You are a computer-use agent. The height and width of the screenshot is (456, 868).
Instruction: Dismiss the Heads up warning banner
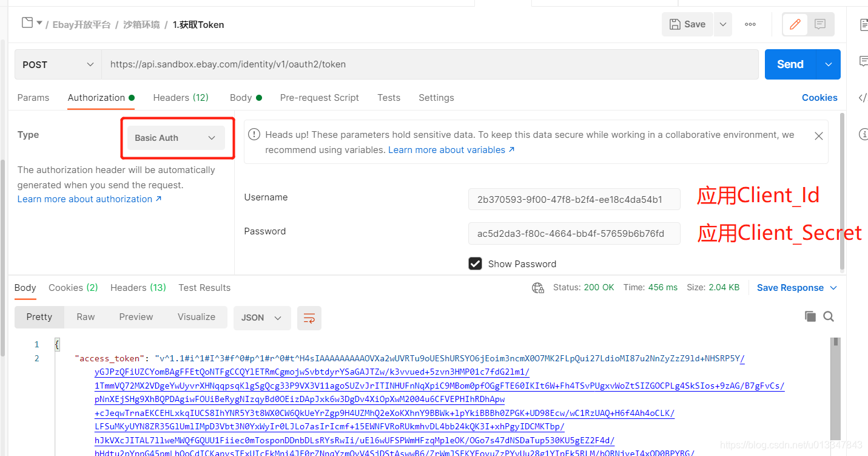click(x=818, y=136)
